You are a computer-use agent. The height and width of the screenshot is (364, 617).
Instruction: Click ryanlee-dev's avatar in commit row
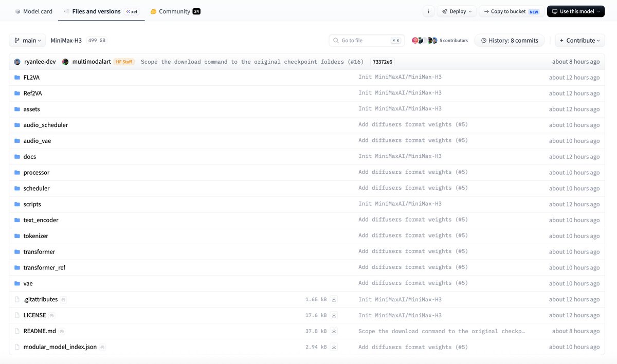[17, 62]
